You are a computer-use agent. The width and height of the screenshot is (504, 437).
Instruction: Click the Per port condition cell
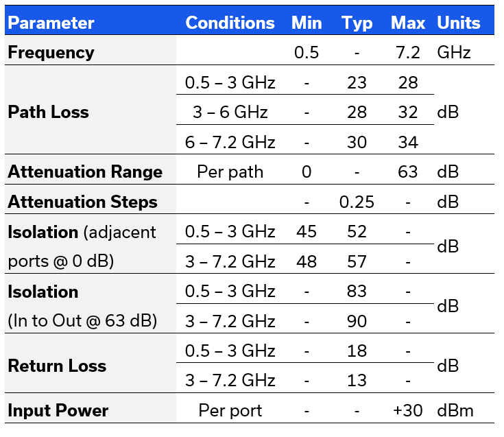click(230, 410)
